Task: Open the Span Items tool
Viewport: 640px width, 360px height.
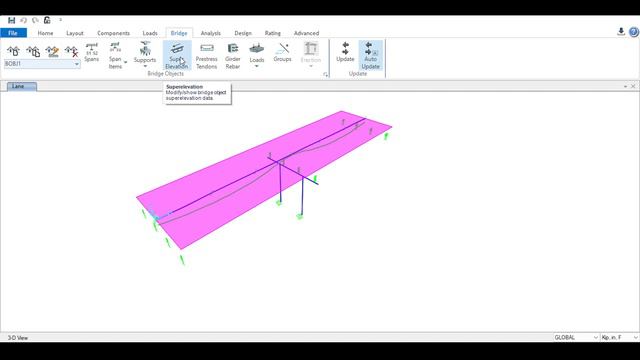Action: point(115,55)
